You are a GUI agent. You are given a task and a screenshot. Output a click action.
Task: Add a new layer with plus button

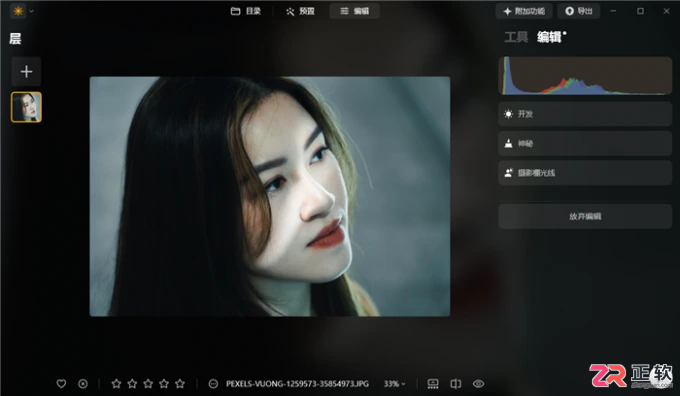(x=26, y=72)
